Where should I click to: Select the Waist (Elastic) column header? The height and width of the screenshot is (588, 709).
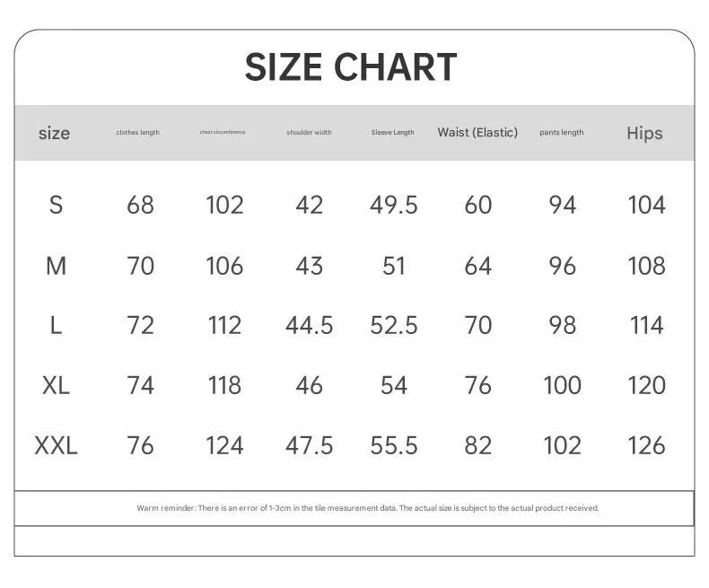coord(477,133)
